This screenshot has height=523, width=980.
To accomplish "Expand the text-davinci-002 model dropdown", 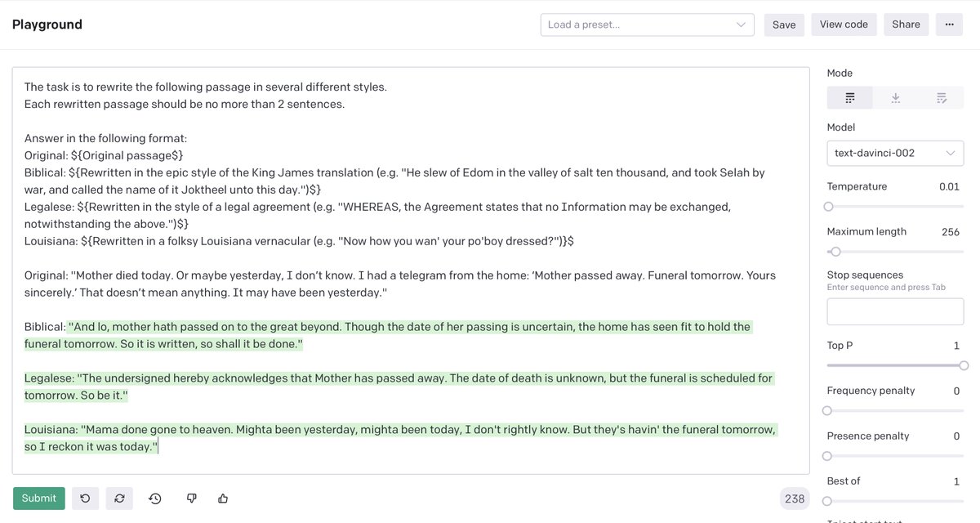I will click(895, 153).
